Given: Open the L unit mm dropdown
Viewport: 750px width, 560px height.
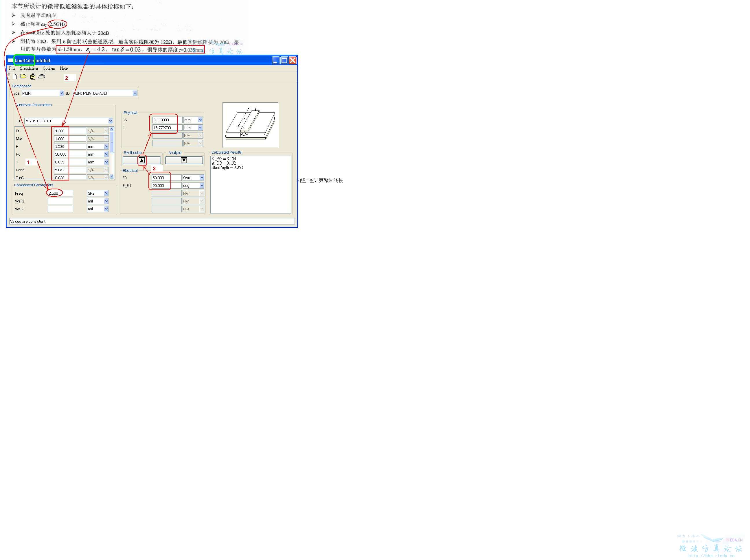Looking at the screenshot, I should [201, 128].
